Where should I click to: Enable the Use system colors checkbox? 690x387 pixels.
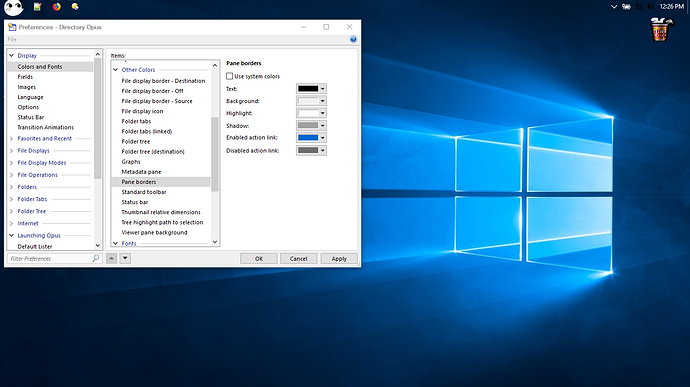[229, 76]
